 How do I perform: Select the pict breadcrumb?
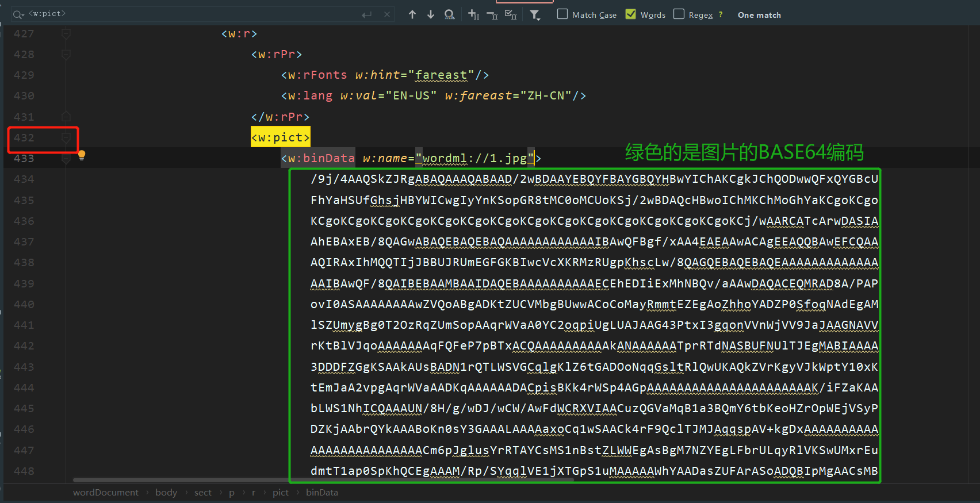pos(281,493)
